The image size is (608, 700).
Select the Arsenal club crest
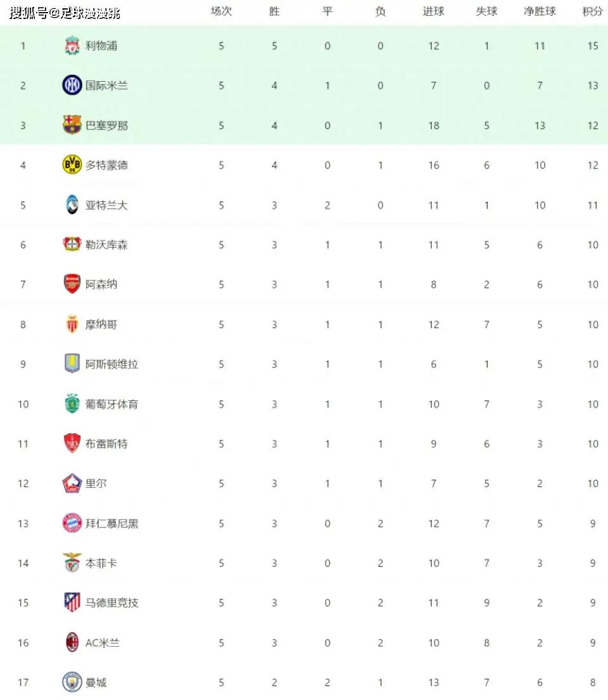[x=72, y=284]
